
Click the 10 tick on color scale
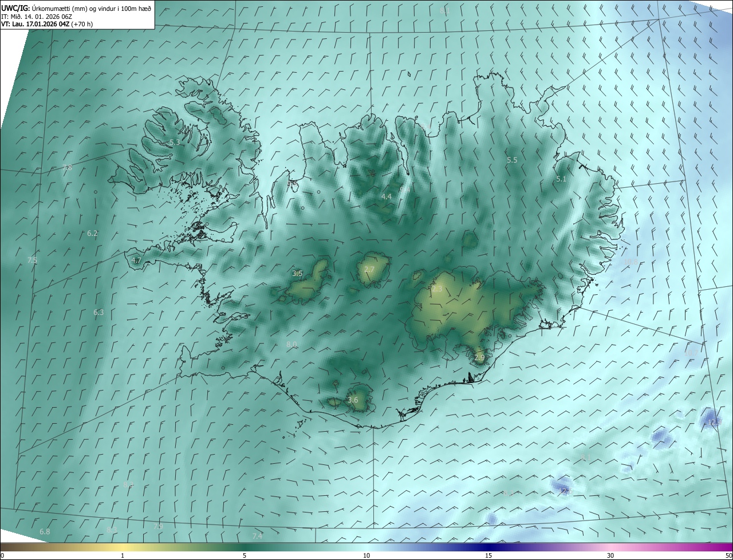coord(366,555)
